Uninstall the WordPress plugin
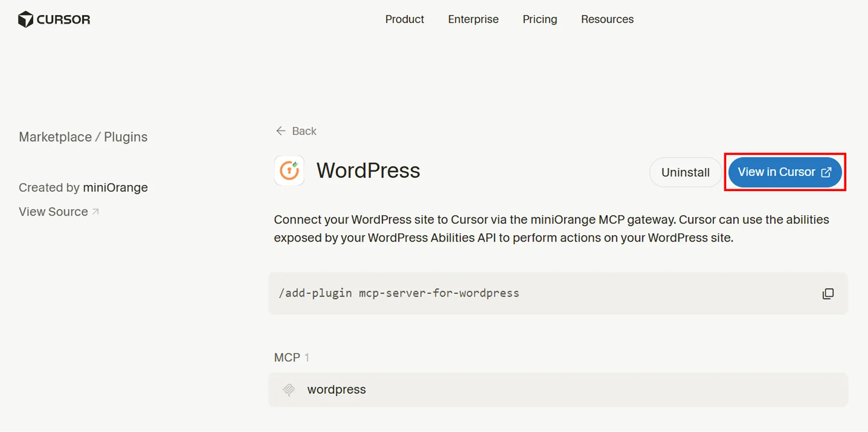Viewport: 868px width, 432px height. click(685, 172)
